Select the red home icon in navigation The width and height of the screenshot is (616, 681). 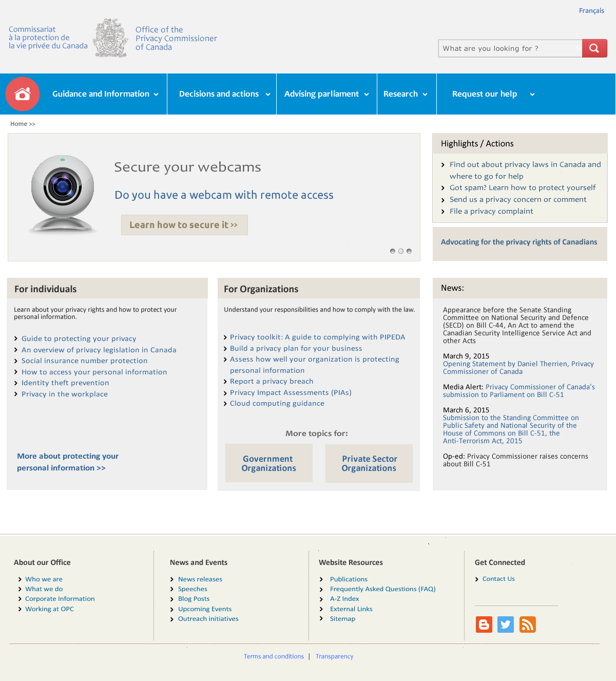23,93
